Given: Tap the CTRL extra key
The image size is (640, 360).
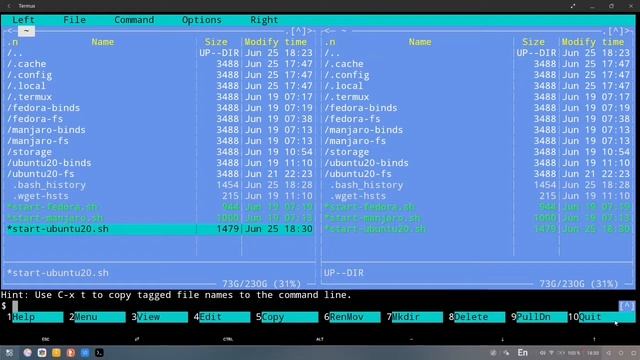Looking at the screenshot, I should [228, 339].
